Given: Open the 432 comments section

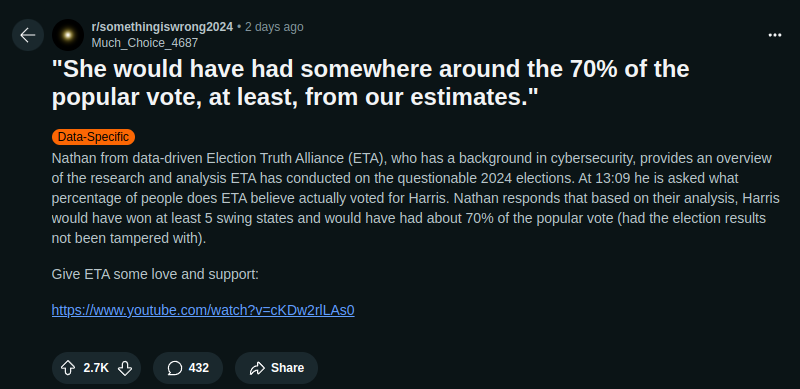Looking at the screenshot, I should pos(188,368).
